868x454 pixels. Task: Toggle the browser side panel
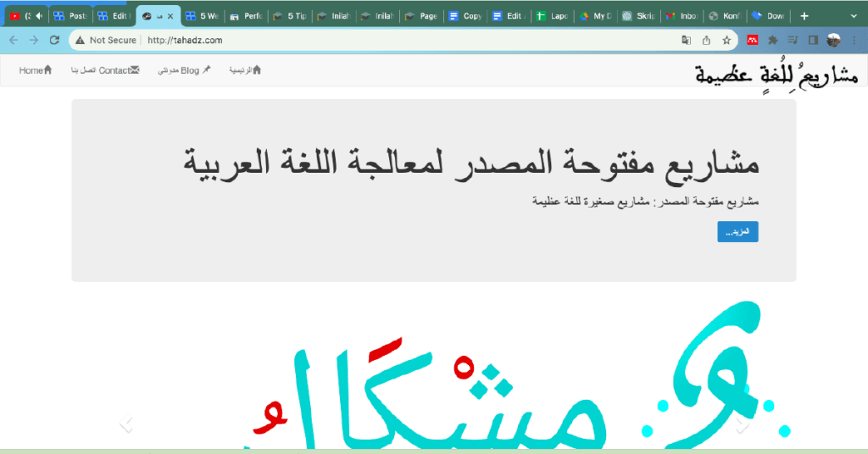[813, 40]
